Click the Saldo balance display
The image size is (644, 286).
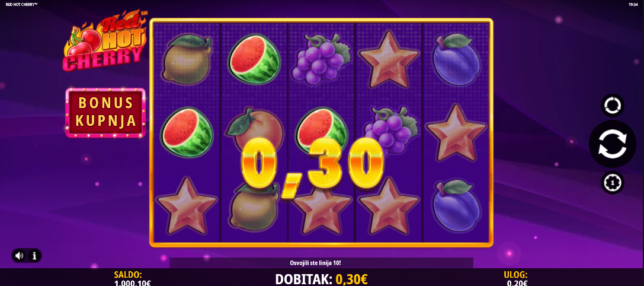click(x=132, y=279)
